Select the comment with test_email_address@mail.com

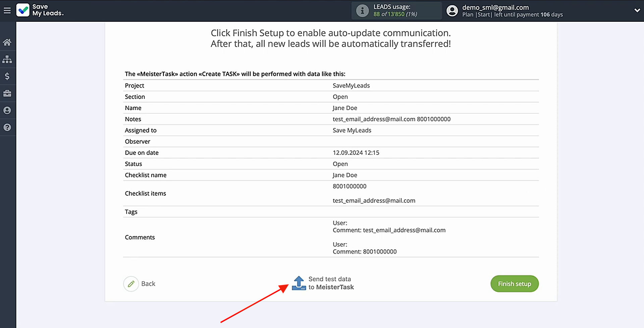pos(389,230)
